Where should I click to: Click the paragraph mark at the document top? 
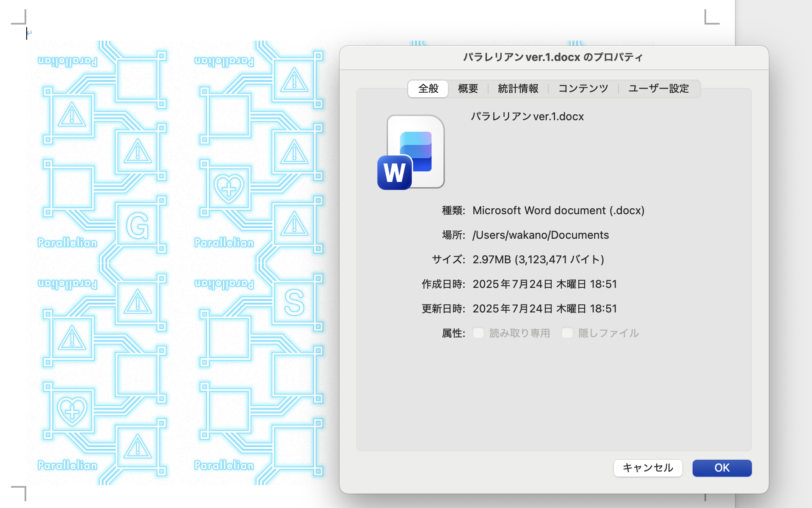pos(29,33)
